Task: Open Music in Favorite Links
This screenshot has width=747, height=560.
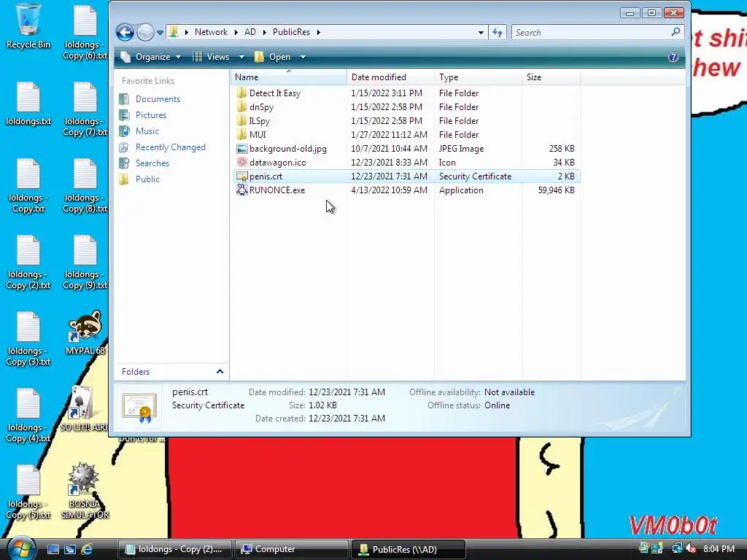Action: (147, 131)
